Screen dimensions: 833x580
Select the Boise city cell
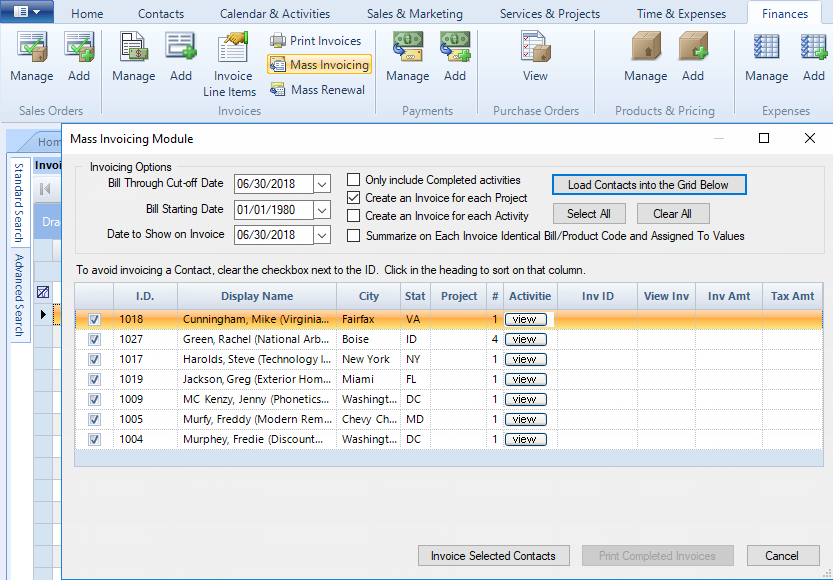pyautogui.click(x=369, y=339)
